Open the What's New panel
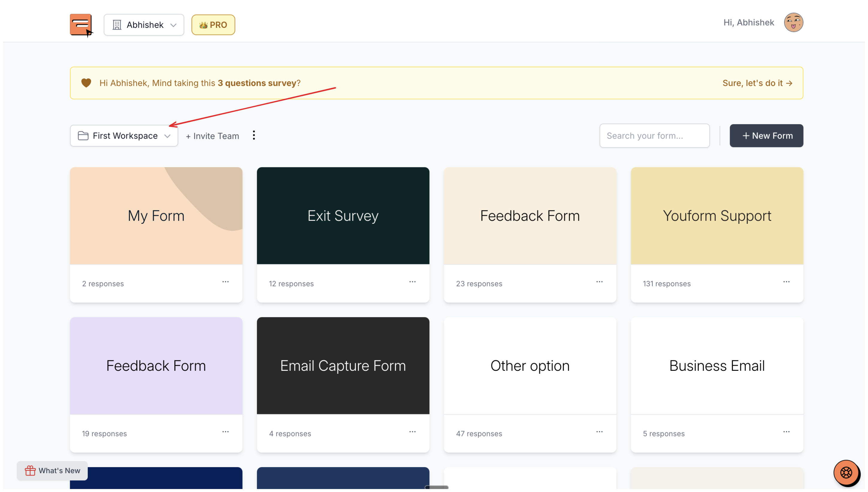 (x=52, y=471)
